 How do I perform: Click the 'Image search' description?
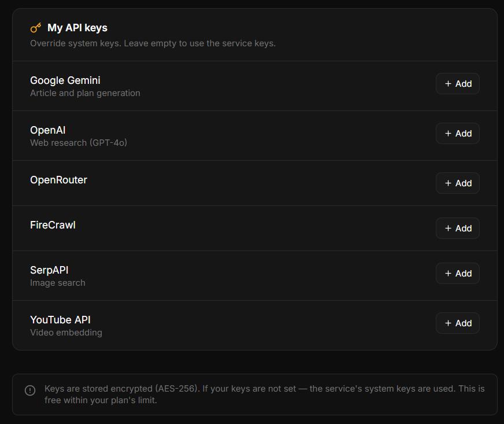[x=58, y=283]
